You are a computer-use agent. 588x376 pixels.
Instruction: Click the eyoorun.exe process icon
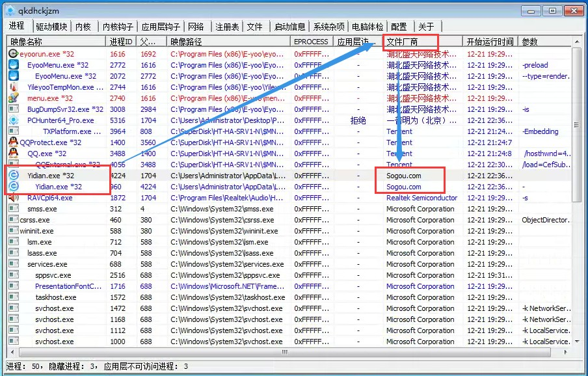(x=14, y=54)
